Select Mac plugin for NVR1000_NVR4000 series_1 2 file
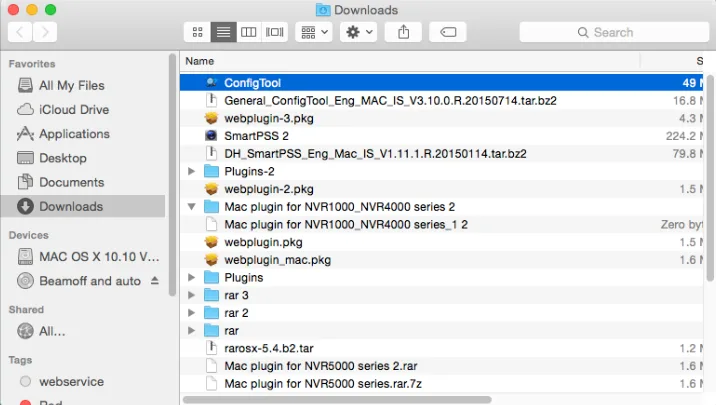This screenshot has height=405, width=716. 346,224
